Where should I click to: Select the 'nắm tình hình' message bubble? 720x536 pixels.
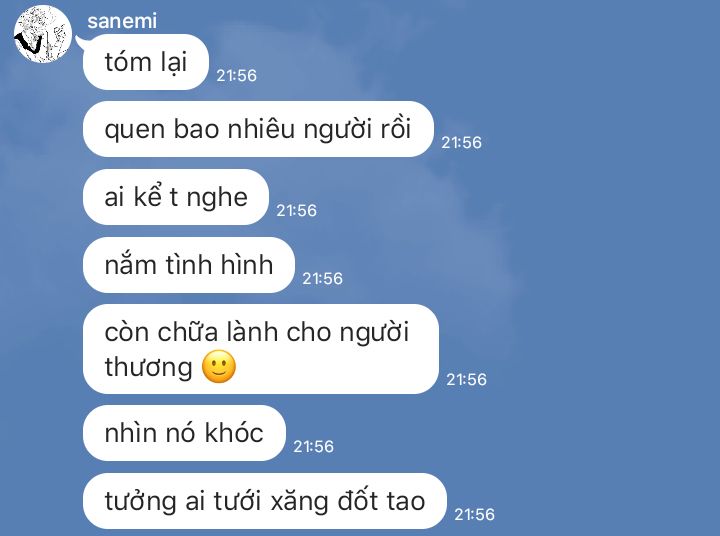pos(189,265)
